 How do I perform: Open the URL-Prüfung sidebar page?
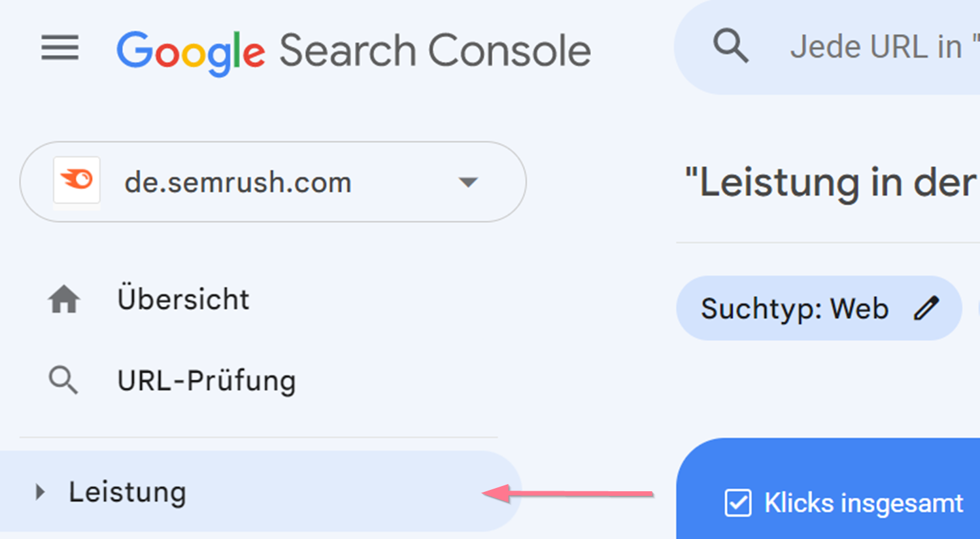tap(206, 379)
